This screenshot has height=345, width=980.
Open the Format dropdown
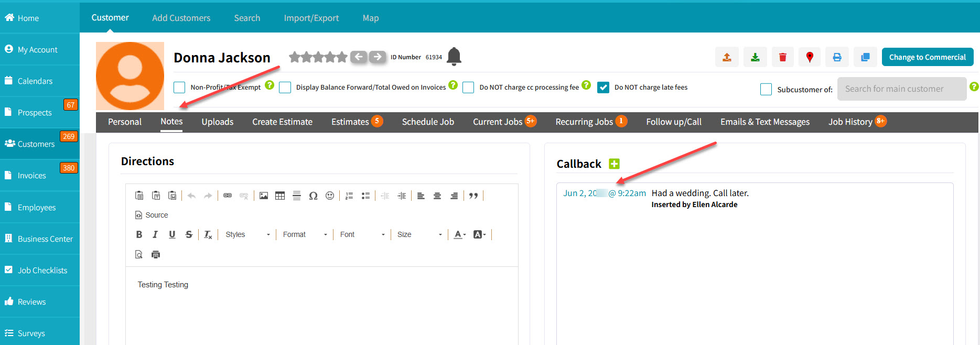click(x=305, y=234)
